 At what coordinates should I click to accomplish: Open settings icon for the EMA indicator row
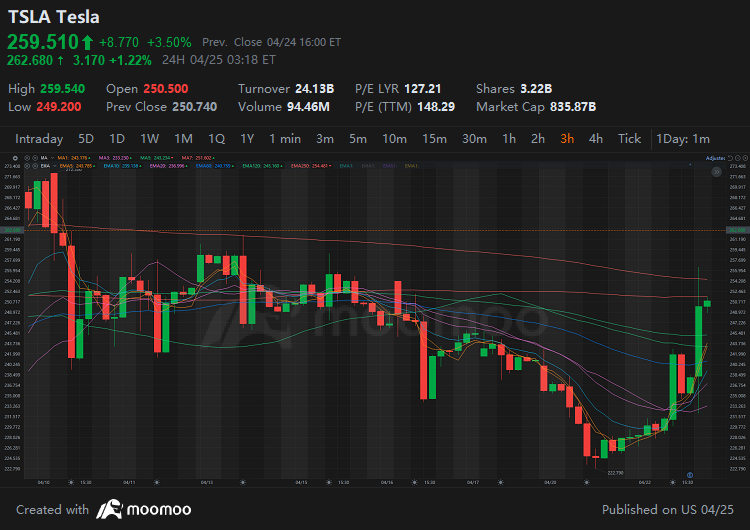coord(27,166)
